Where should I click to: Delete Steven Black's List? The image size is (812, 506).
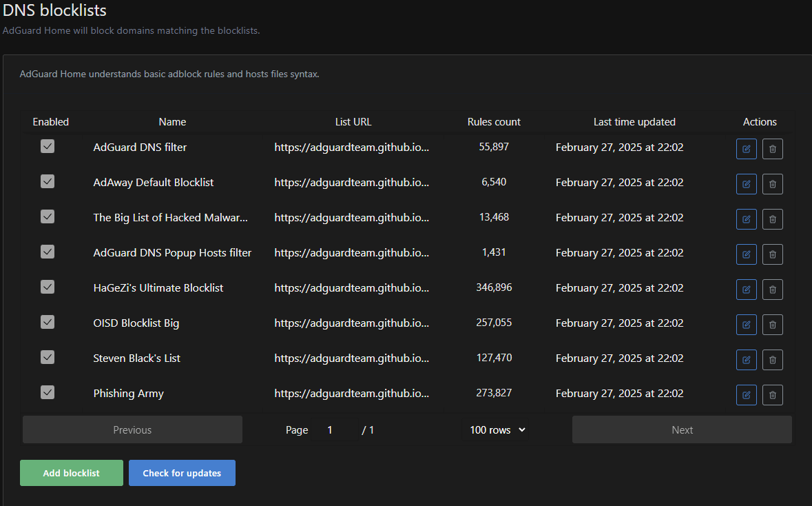[772, 360]
